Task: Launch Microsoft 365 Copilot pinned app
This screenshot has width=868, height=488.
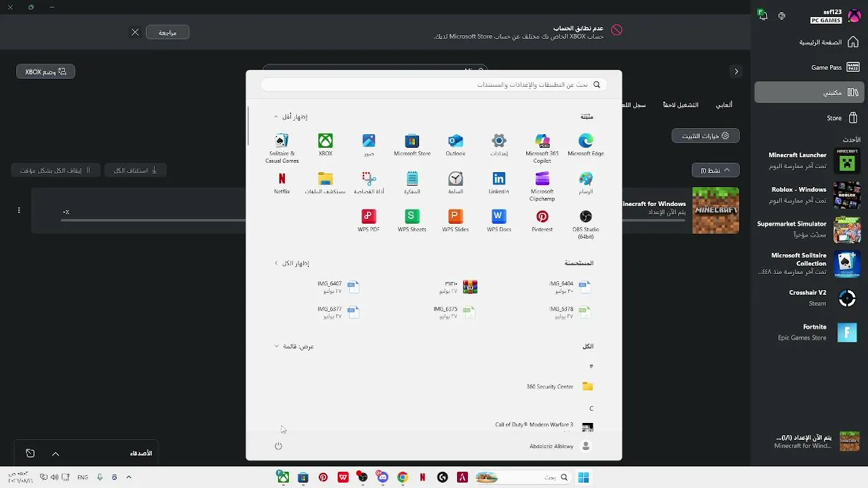Action: pos(542,148)
